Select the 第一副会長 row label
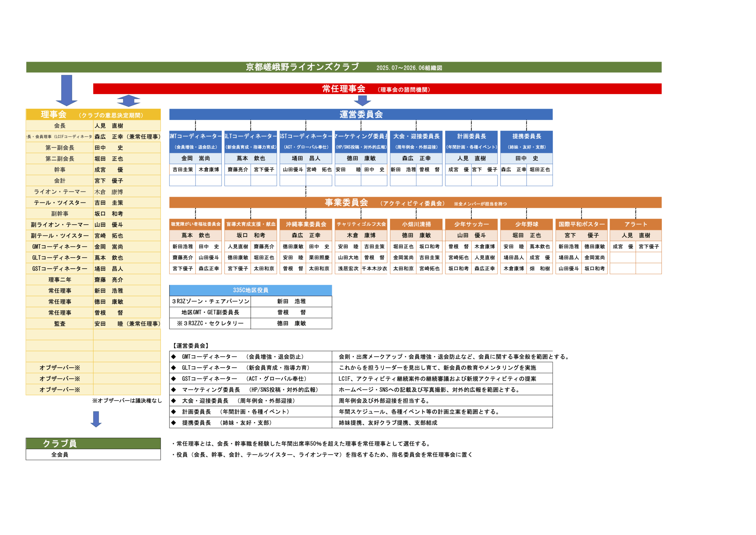 (60, 148)
